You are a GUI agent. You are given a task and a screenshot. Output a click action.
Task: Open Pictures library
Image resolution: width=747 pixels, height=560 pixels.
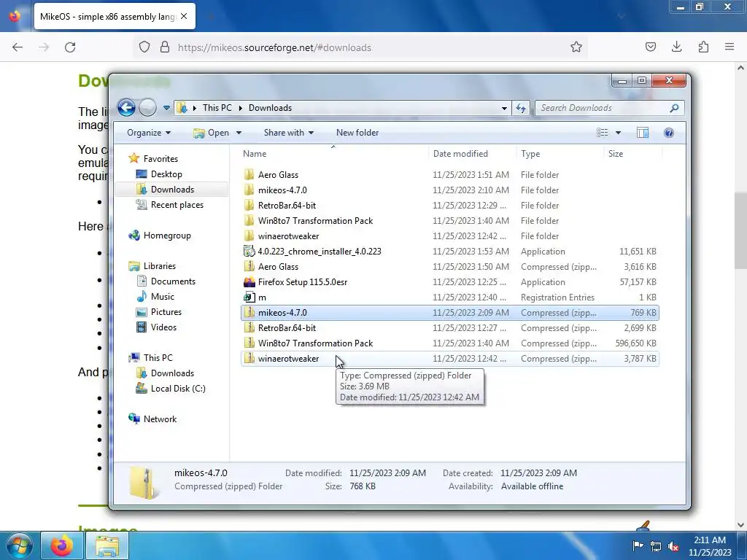point(166,312)
